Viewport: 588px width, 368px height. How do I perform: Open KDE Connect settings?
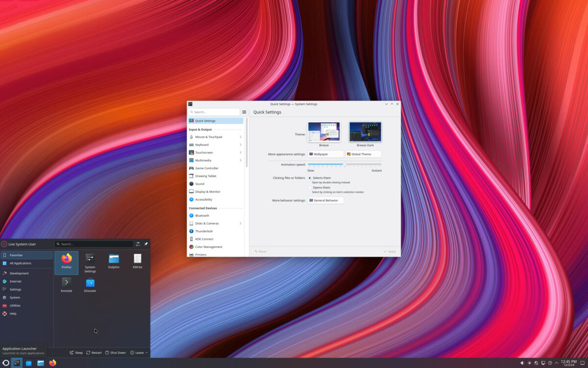(204, 239)
